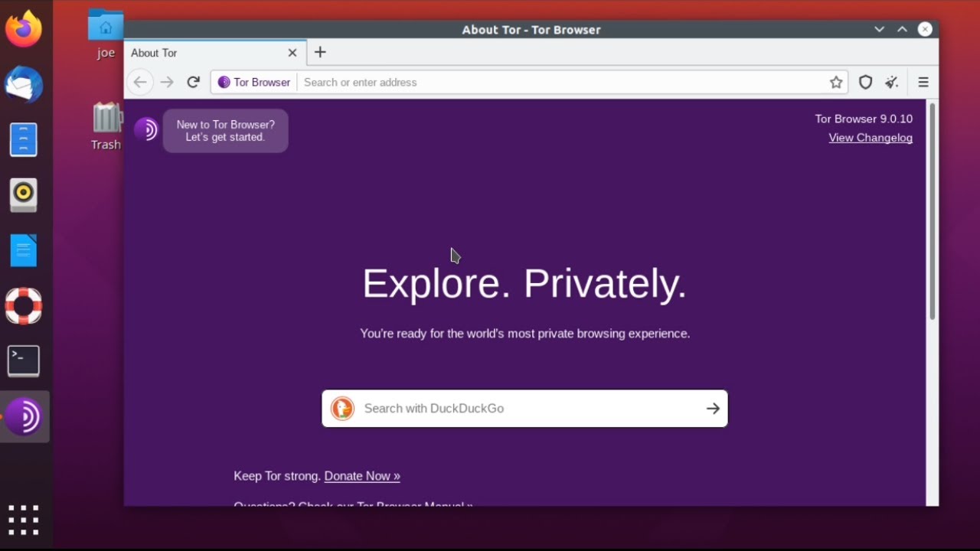The width and height of the screenshot is (980, 551).
Task: Submit search with the arrow button
Action: click(x=713, y=409)
